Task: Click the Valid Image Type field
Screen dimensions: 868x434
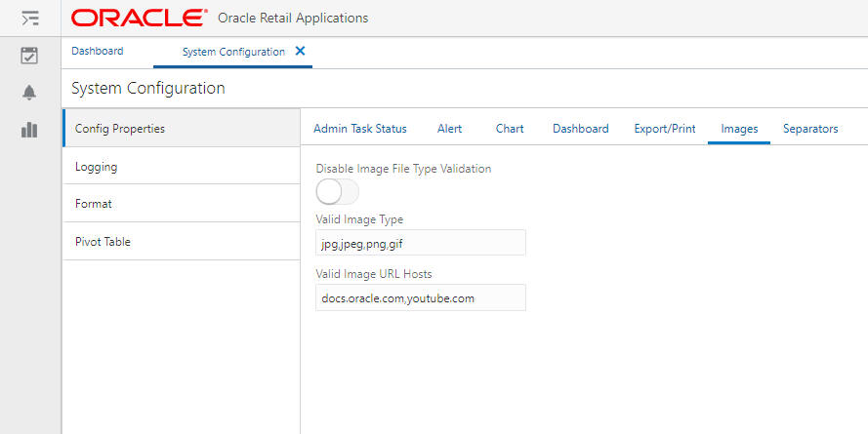Action: [x=421, y=243]
